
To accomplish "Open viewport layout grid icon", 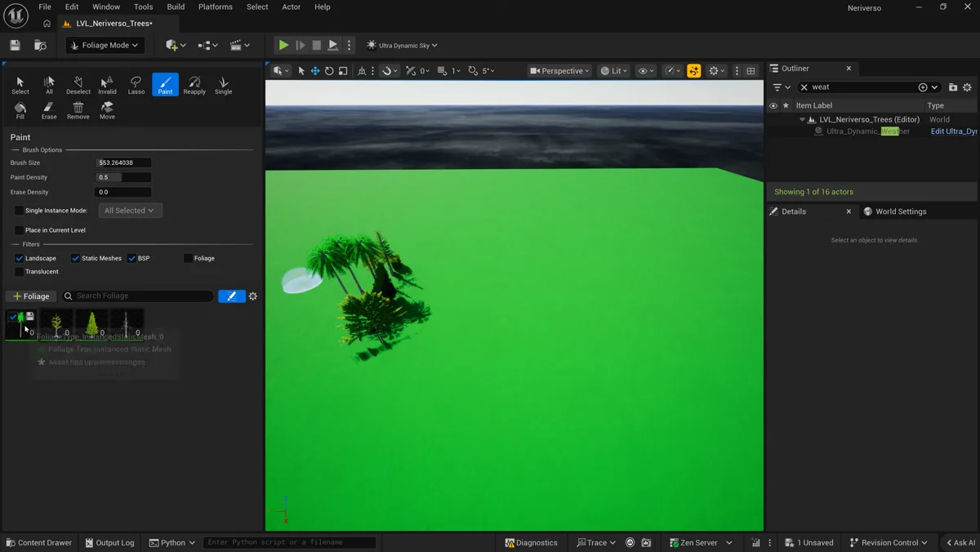I will point(751,71).
